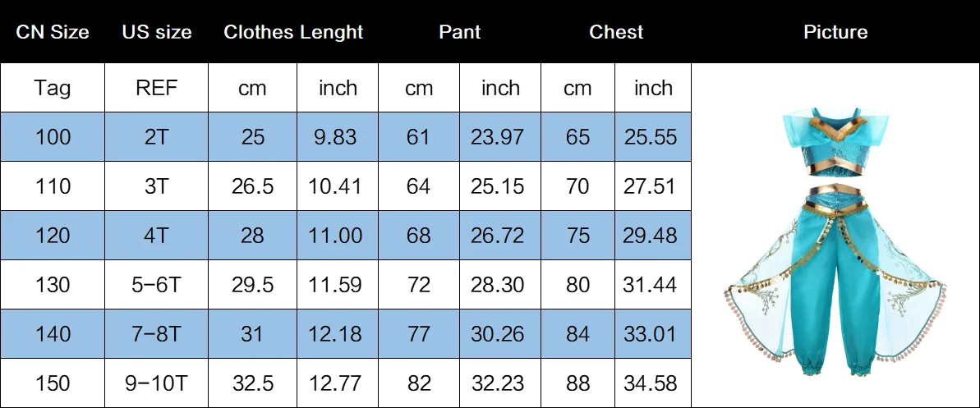Click the REF label cell

156,88
